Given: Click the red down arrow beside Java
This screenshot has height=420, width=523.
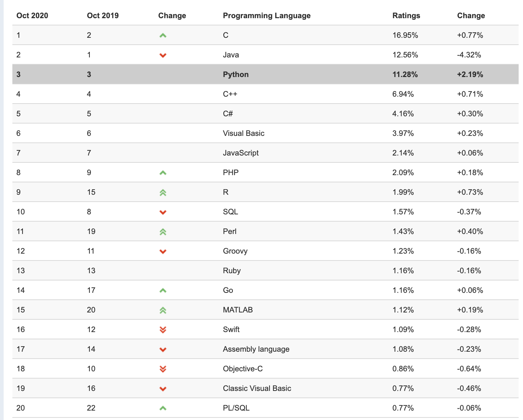Looking at the screenshot, I should [x=163, y=55].
